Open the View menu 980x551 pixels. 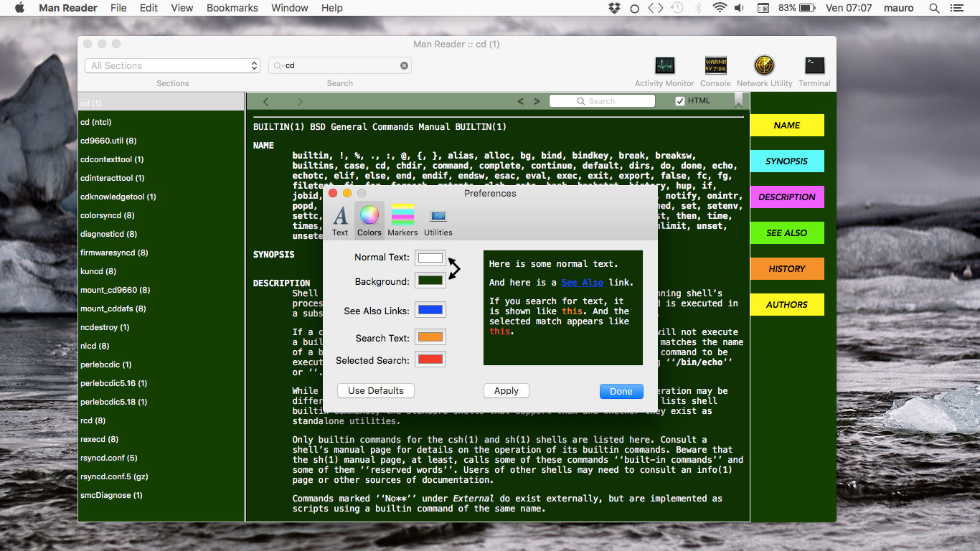point(182,8)
